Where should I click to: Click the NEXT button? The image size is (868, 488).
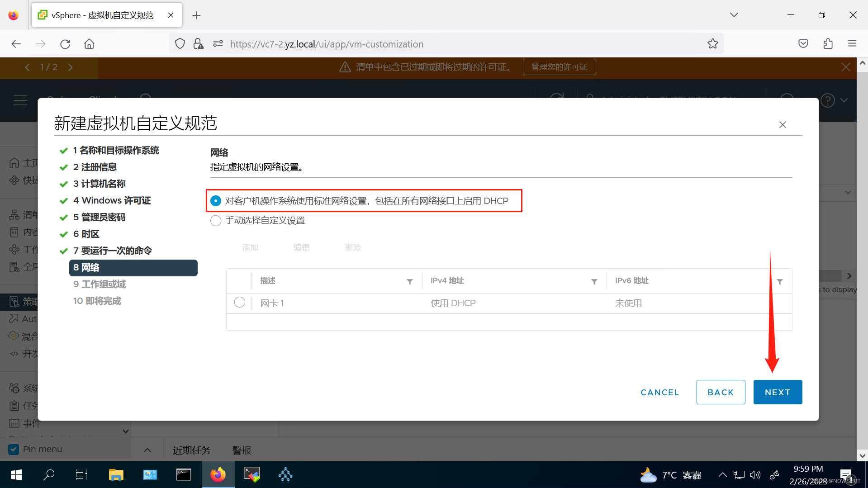point(777,392)
